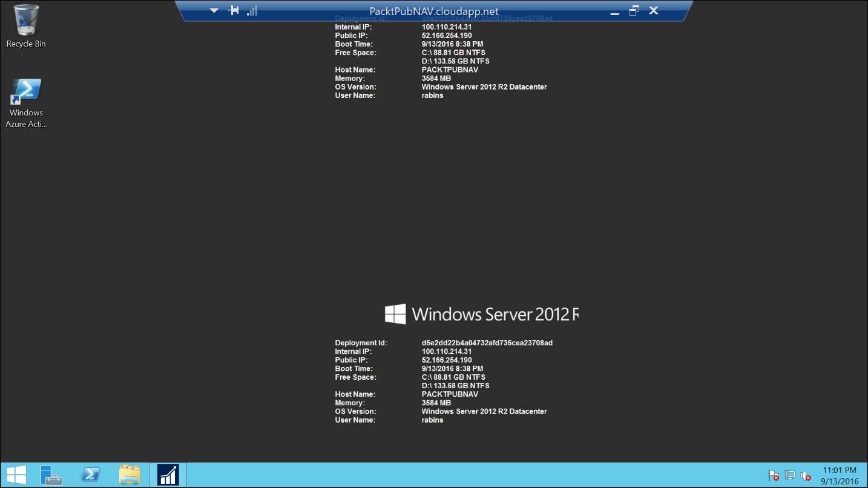View network status from the tray icon
Viewport: 868px width, 488px height.
[x=789, y=475]
